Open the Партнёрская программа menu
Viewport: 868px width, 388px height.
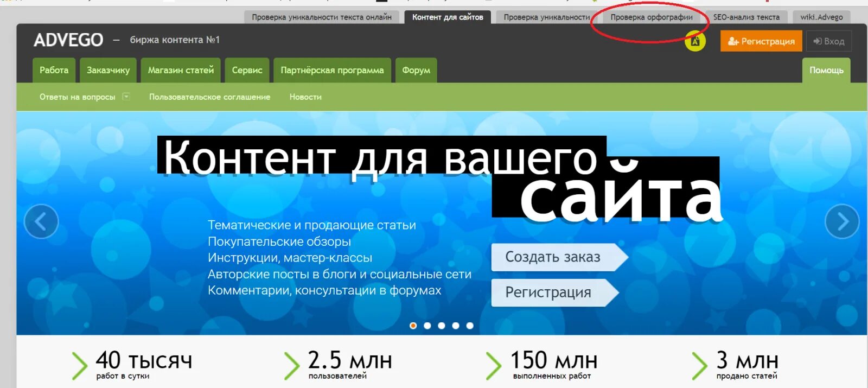coord(332,71)
